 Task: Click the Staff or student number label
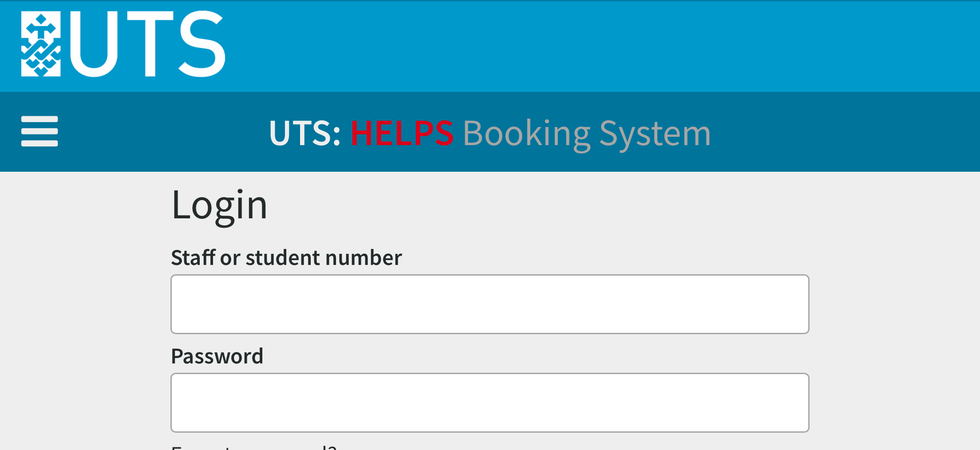(286, 257)
